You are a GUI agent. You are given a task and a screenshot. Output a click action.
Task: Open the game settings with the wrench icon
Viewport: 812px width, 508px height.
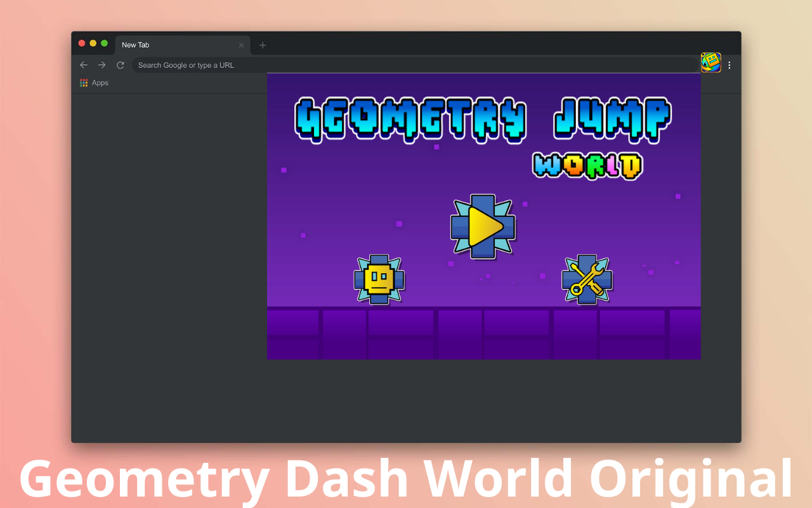(586, 278)
